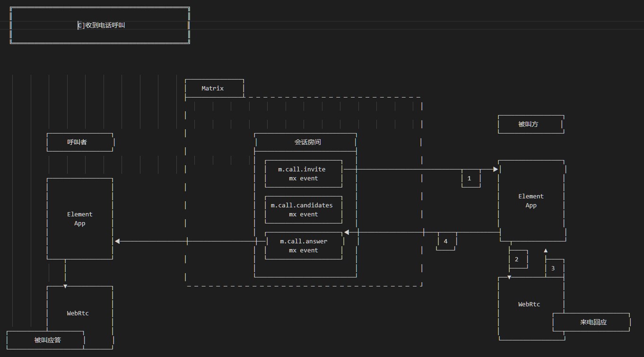Click the number 3 step label
644x357 pixels.
click(553, 268)
